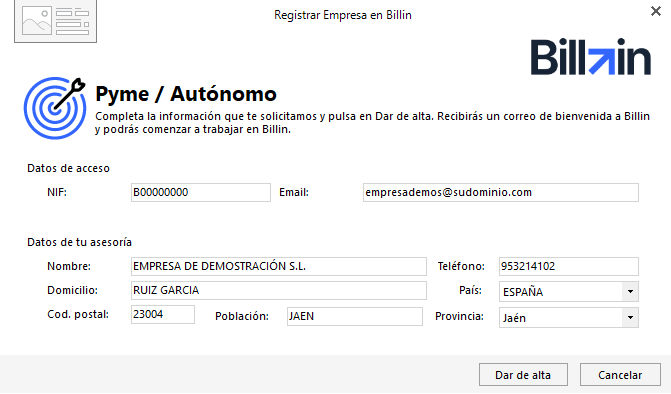Focus the Email input field
The height and width of the screenshot is (394, 671).
(501, 193)
